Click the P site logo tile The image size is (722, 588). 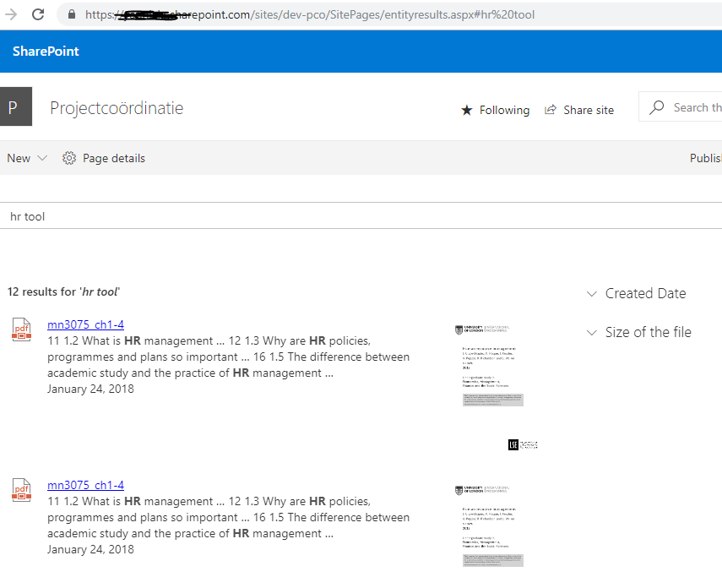tap(15, 106)
